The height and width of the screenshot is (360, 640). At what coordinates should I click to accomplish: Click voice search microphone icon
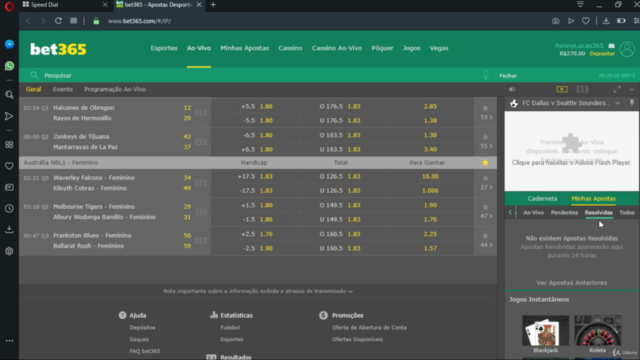[x=486, y=76]
